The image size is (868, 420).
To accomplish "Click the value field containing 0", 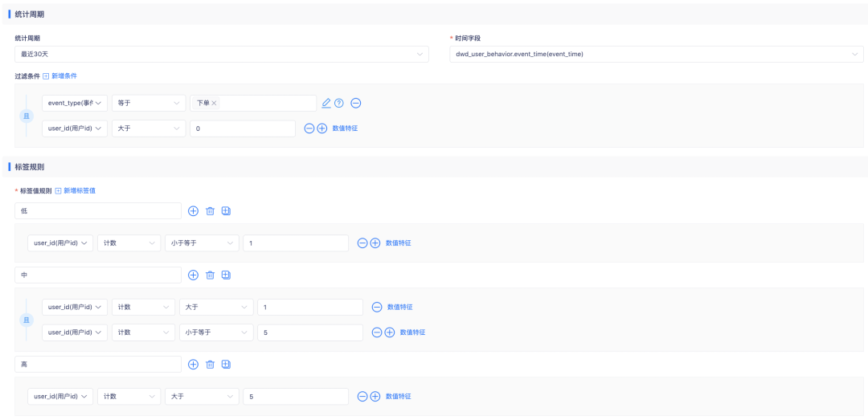I will 243,128.
